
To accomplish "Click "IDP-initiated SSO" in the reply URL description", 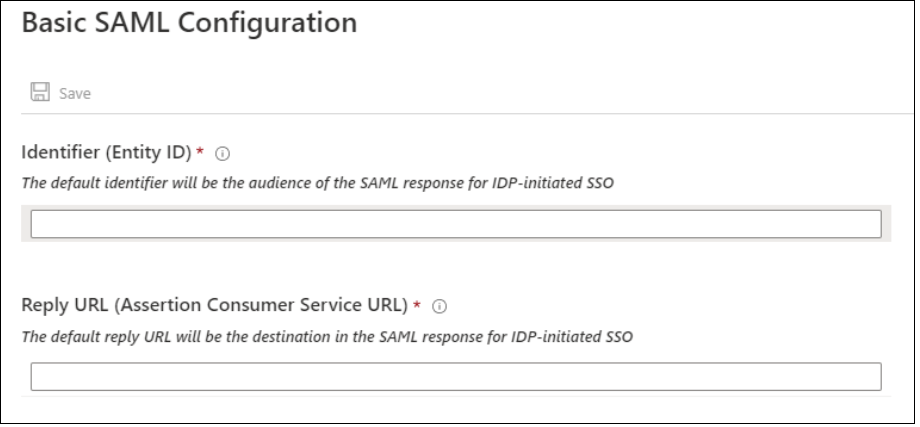I will tap(572, 337).
